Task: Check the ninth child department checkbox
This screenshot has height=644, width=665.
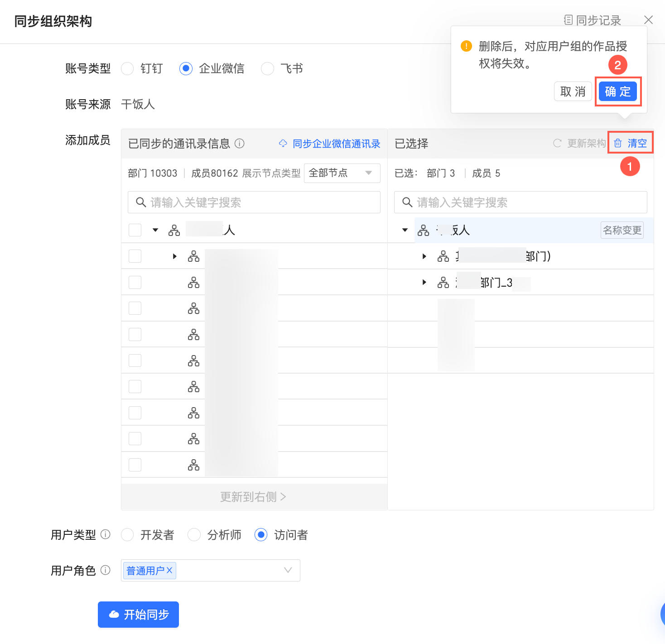Action: click(x=135, y=465)
